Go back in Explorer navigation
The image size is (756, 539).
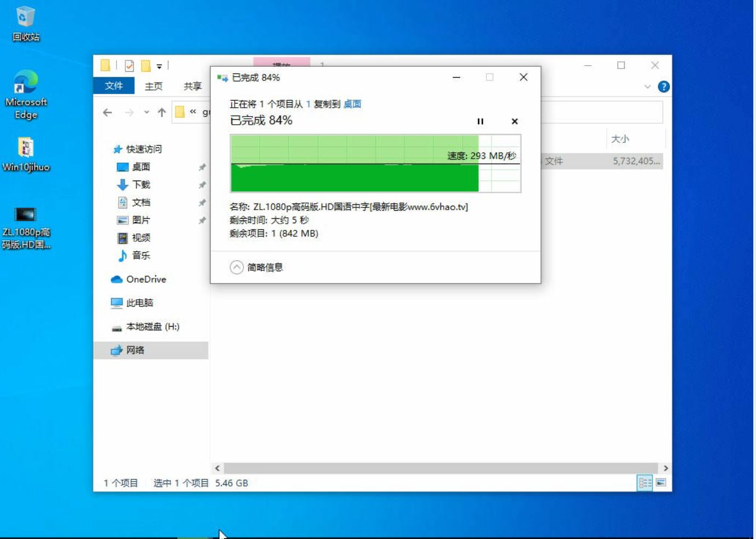coord(107,112)
